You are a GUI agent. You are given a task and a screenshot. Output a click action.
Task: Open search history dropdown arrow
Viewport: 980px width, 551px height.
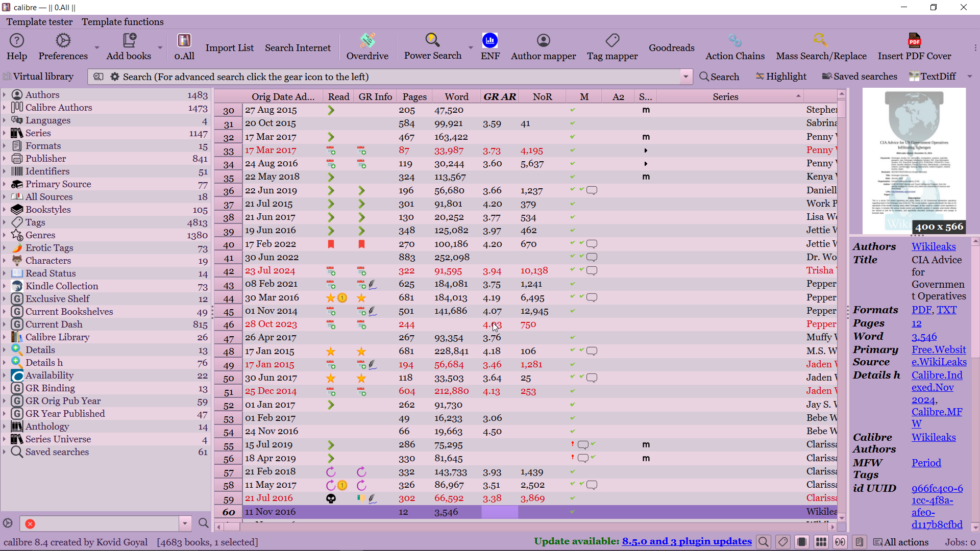click(x=685, y=77)
